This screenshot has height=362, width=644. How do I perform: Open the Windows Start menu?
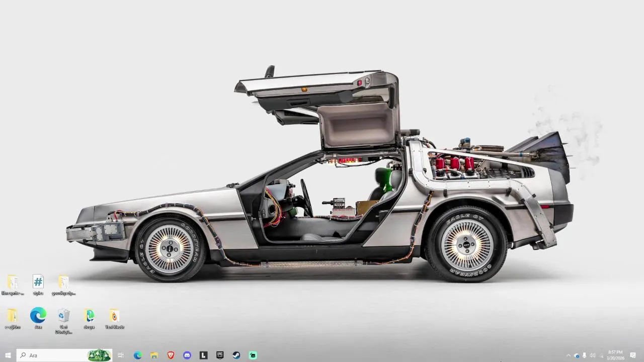click(x=8, y=355)
